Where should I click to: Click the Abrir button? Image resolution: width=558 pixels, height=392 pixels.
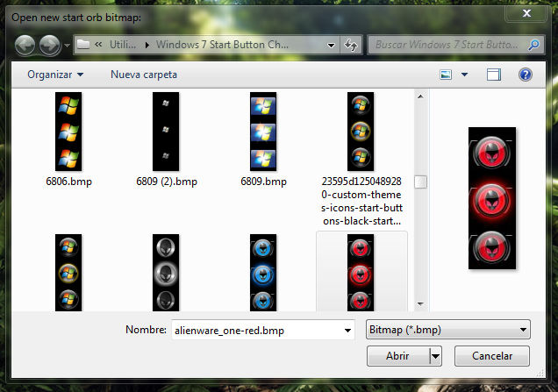(398, 356)
